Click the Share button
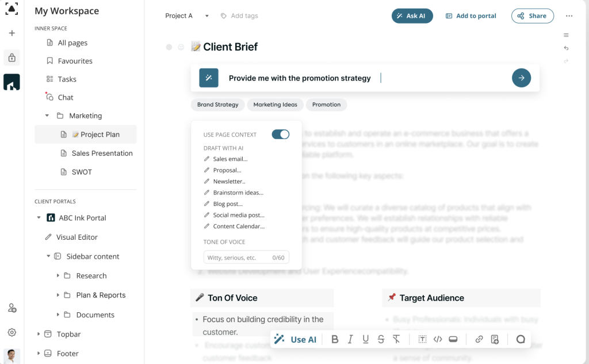This screenshot has height=364, width=589. (532, 16)
